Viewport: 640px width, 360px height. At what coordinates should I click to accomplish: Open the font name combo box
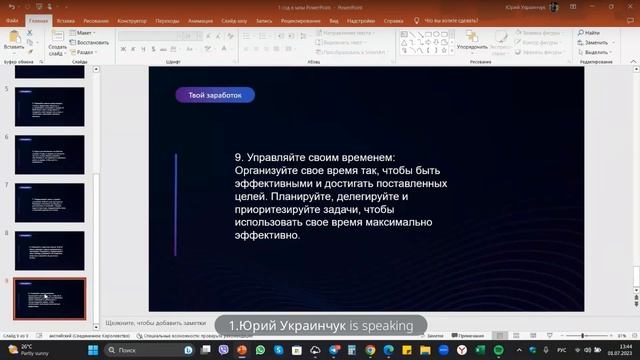click(149, 36)
